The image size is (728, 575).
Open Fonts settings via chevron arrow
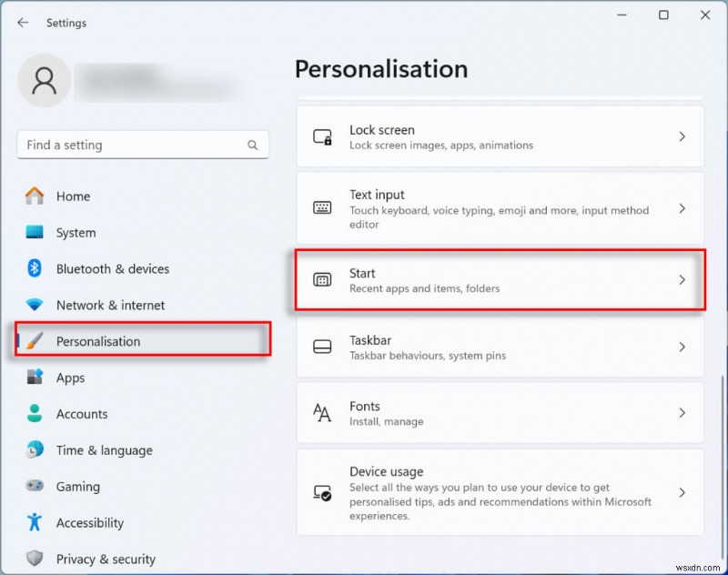pos(682,412)
